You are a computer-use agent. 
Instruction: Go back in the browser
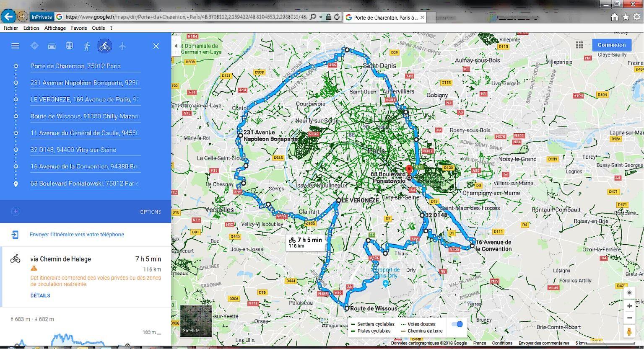click(8, 17)
